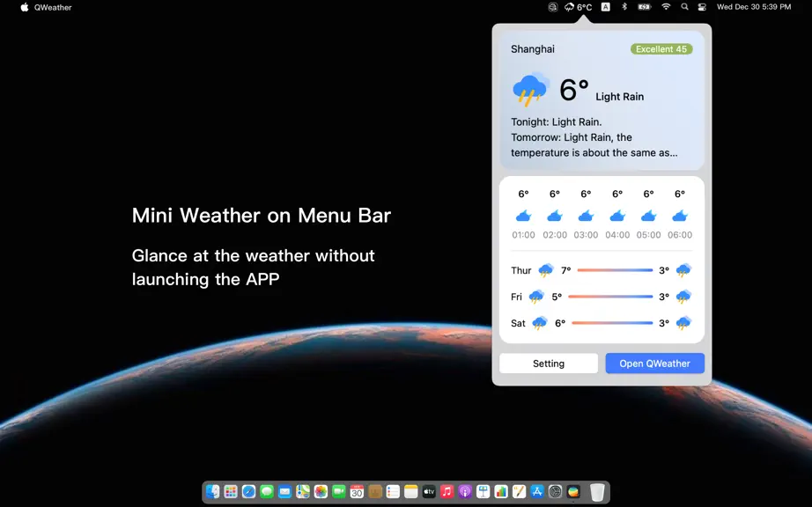Open the Setting button in weather popover
Viewport: 812px width, 507px height.
(549, 364)
